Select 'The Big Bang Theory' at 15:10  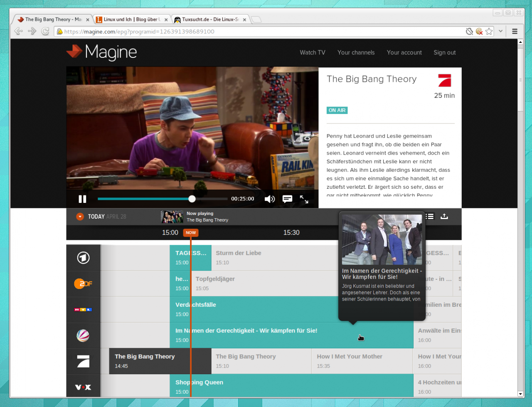pyautogui.click(x=261, y=361)
